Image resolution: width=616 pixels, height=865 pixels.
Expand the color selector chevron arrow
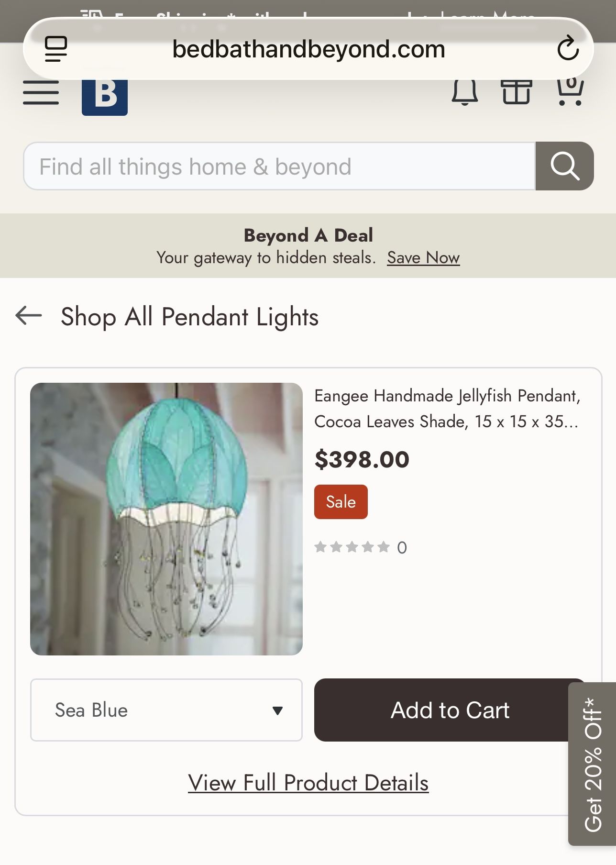click(277, 710)
